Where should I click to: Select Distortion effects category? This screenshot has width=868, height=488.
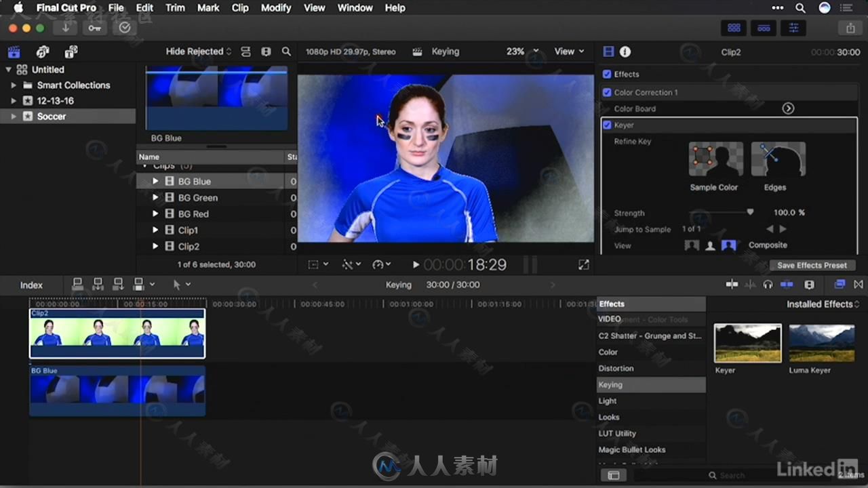(x=651, y=369)
